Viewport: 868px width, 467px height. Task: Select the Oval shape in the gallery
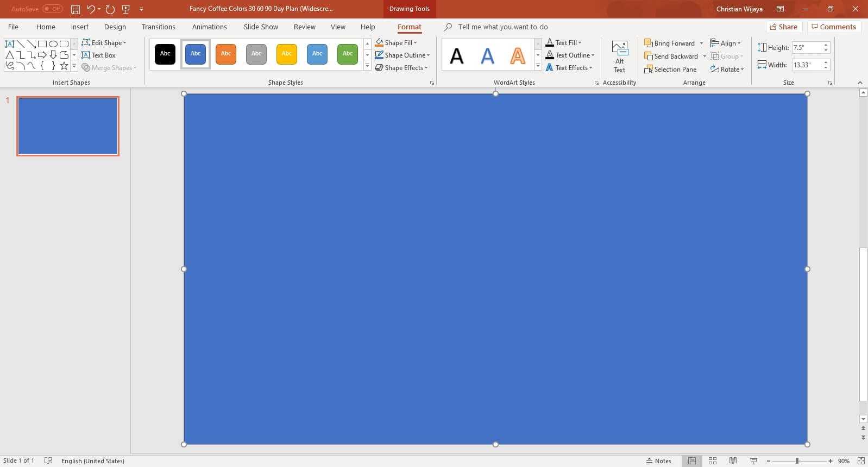pyautogui.click(x=53, y=44)
